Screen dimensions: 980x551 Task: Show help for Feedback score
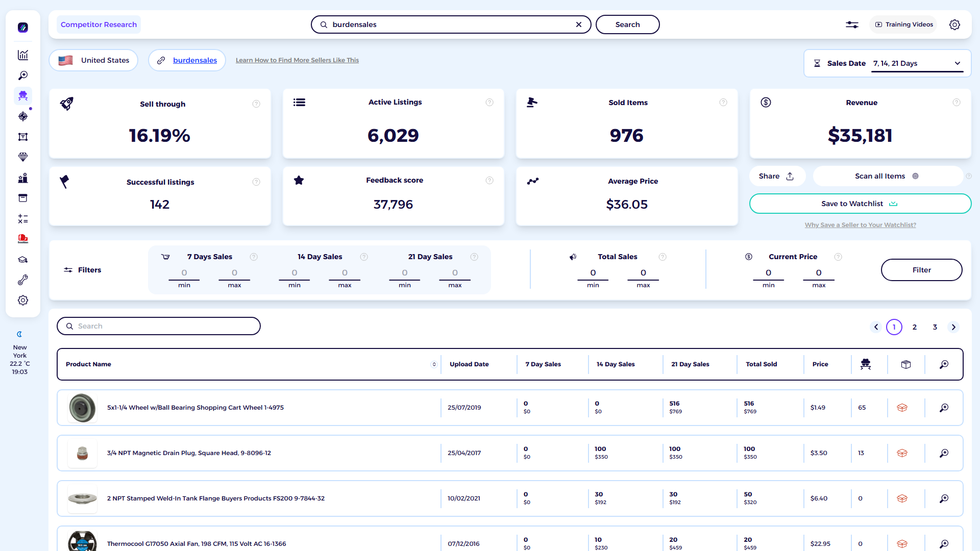[489, 180]
